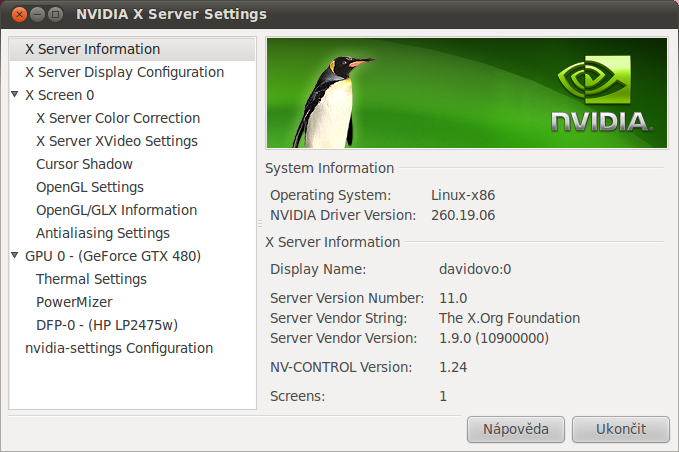This screenshot has height=452, width=679.
Task: Click the vendor version 1.9.0 (10900000)
Action: click(494, 338)
